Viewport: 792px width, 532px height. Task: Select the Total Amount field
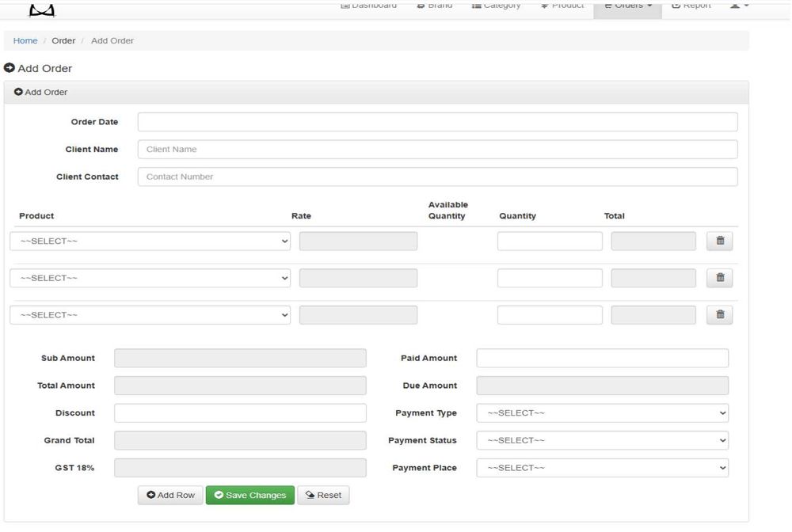click(240, 386)
